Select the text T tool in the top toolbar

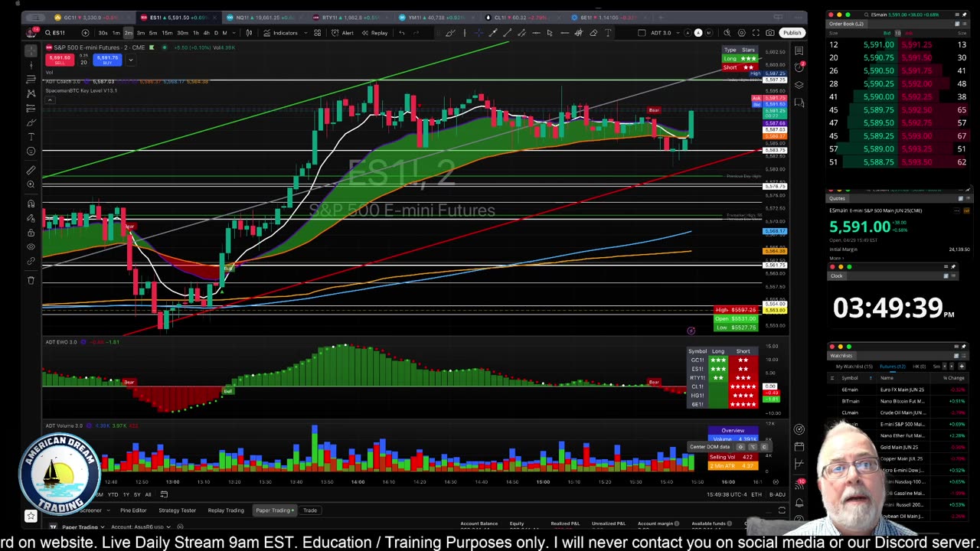pos(608,33)
